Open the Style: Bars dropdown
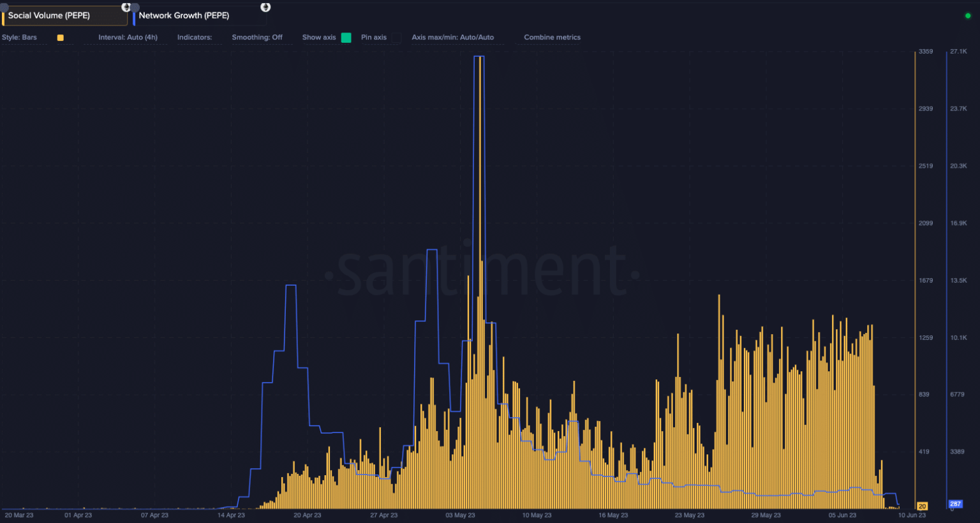The image size is (980, 523). [20, 38]
